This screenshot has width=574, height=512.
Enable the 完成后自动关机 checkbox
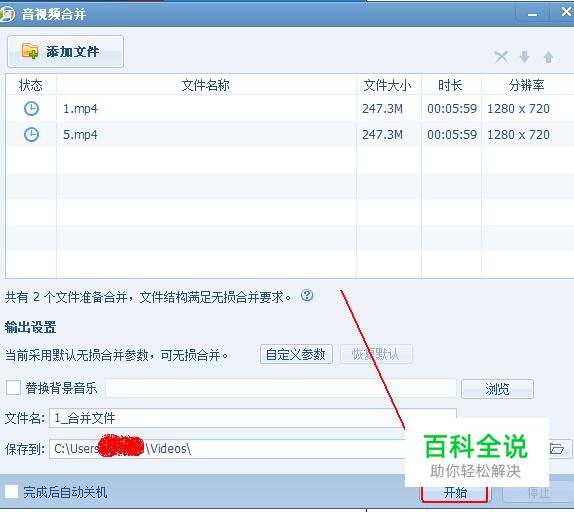tap(11, 492)
